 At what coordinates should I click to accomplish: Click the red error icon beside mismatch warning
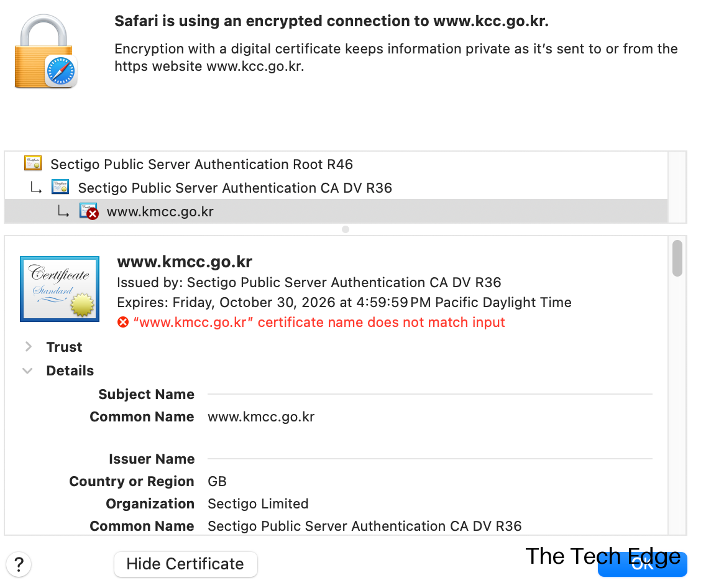pyautogui.click(x=123, y=322)
